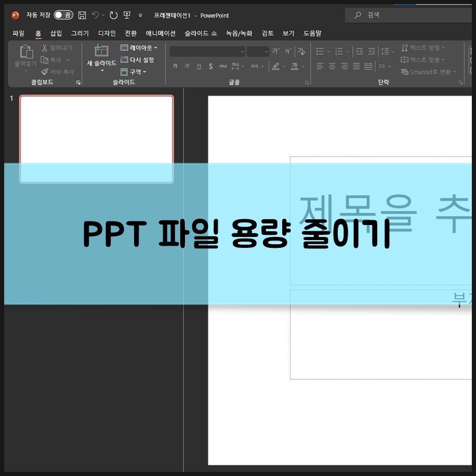Switch to the 전환 tab
476x476 pixels.
[x=131, y=33]
